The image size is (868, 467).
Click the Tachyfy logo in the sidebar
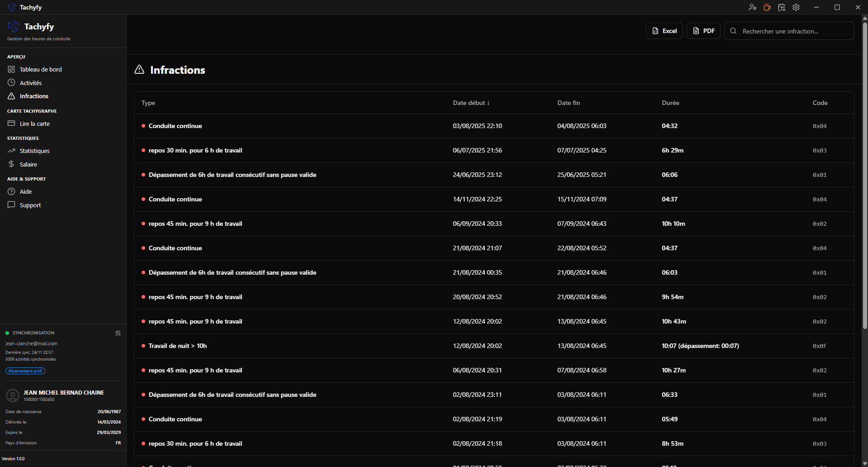pos(14,26)
